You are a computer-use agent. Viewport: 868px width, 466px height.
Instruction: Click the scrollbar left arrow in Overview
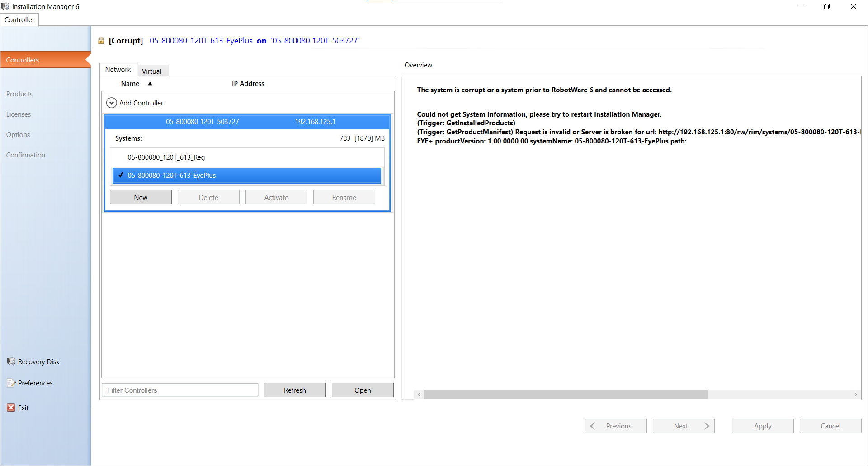(x=419, y=395)
